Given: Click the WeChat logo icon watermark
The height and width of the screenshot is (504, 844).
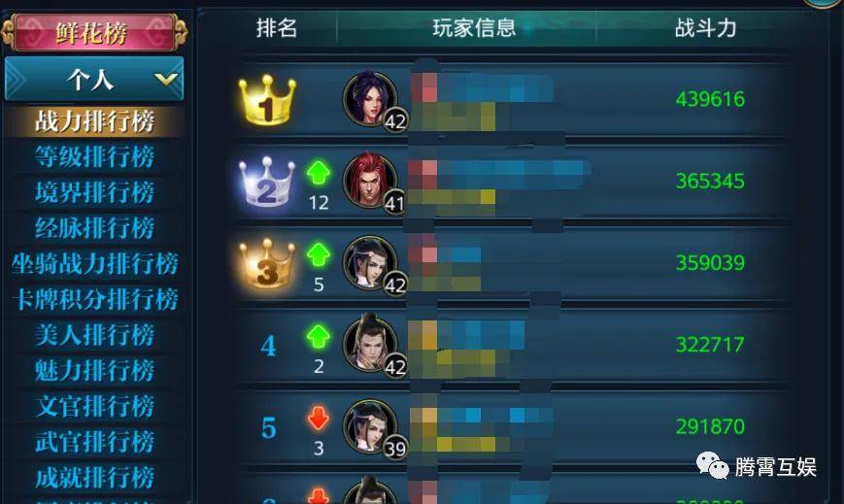Looking at the screenshot, I should 712,466.
